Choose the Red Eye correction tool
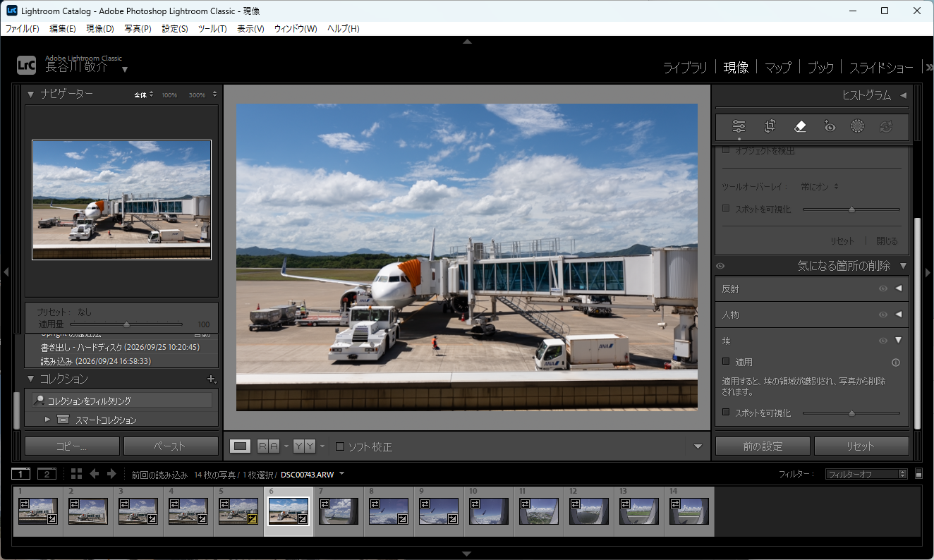Image resolution: width=934 pixels, height=560 pixels. coord(830,126)
